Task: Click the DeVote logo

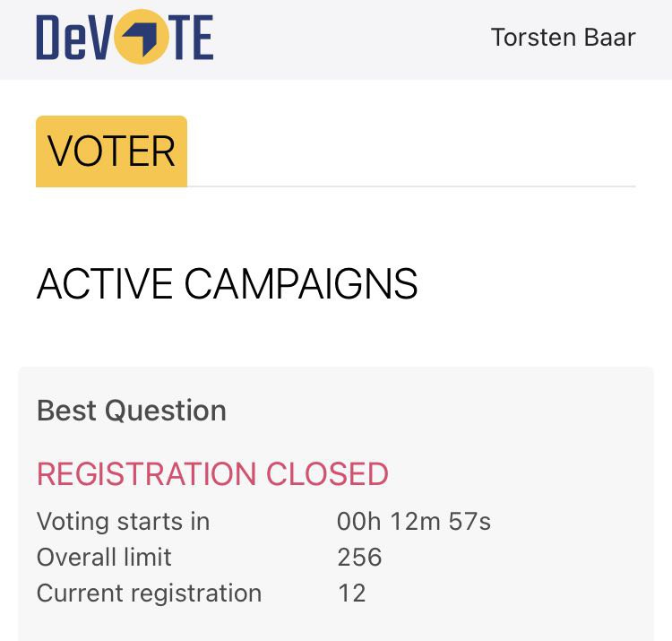Action: coord(125,38)
